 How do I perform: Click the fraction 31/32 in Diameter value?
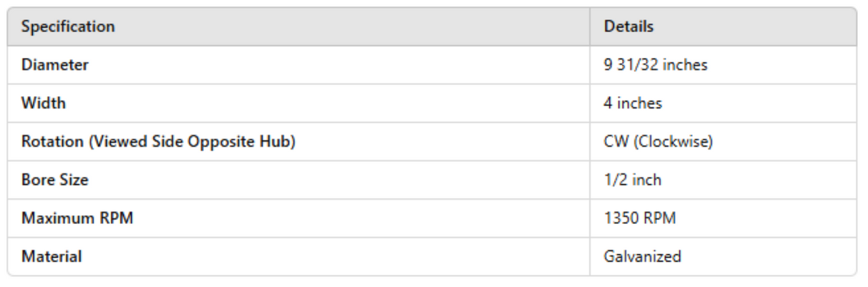tap(631, 65)
